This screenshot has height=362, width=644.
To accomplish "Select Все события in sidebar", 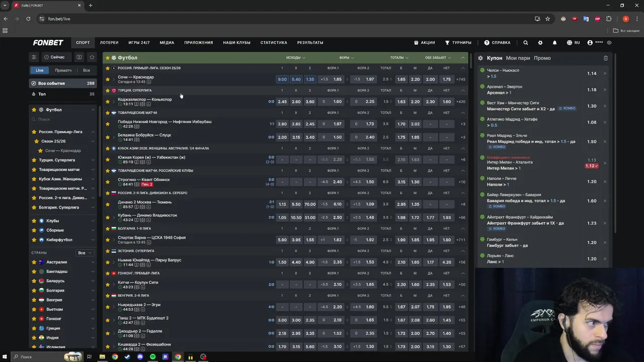I will point(63,83).
